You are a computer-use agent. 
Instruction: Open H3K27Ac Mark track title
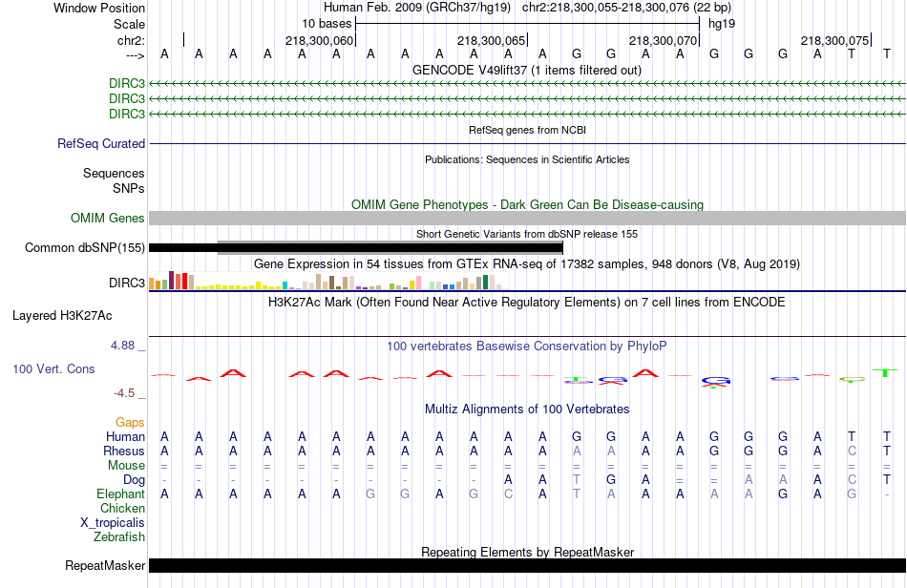click(x=526, y=302)
